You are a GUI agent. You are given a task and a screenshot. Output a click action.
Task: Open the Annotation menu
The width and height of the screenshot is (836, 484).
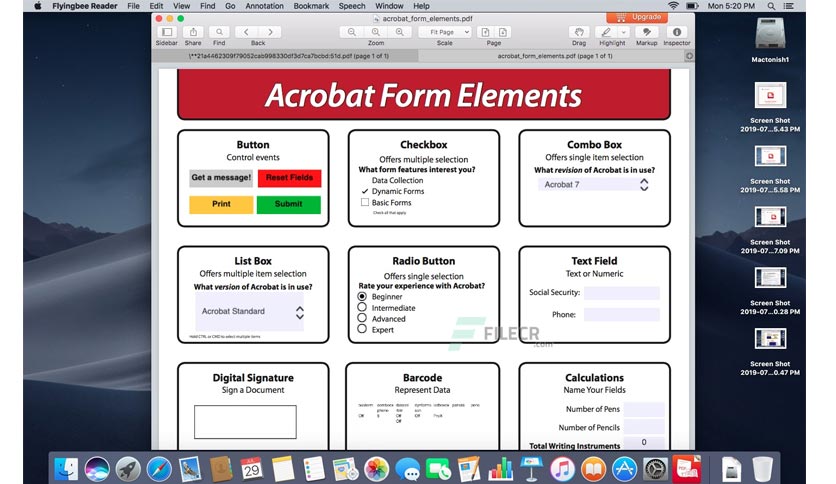[264, 6]
